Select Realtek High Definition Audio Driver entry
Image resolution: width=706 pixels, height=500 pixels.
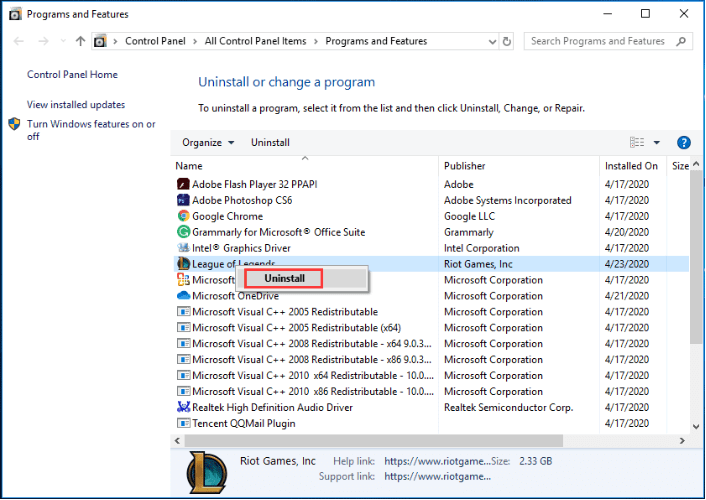point(272,407)
